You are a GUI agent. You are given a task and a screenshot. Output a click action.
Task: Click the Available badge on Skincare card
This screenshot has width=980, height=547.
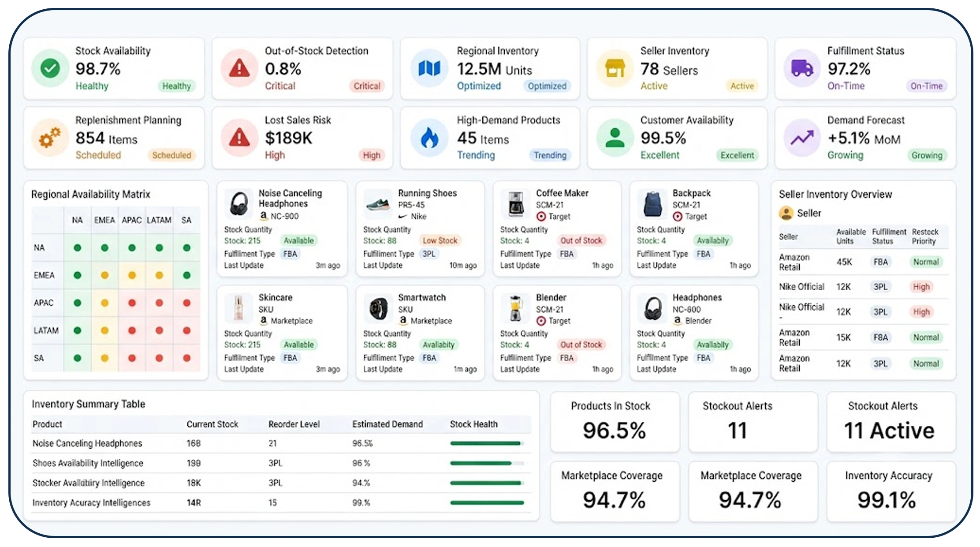tap(299, 345)
